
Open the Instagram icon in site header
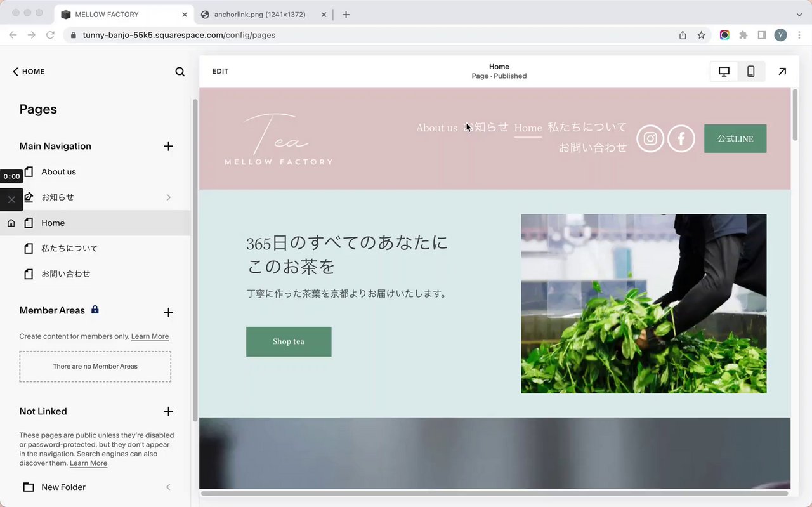(x=650, y=138)
